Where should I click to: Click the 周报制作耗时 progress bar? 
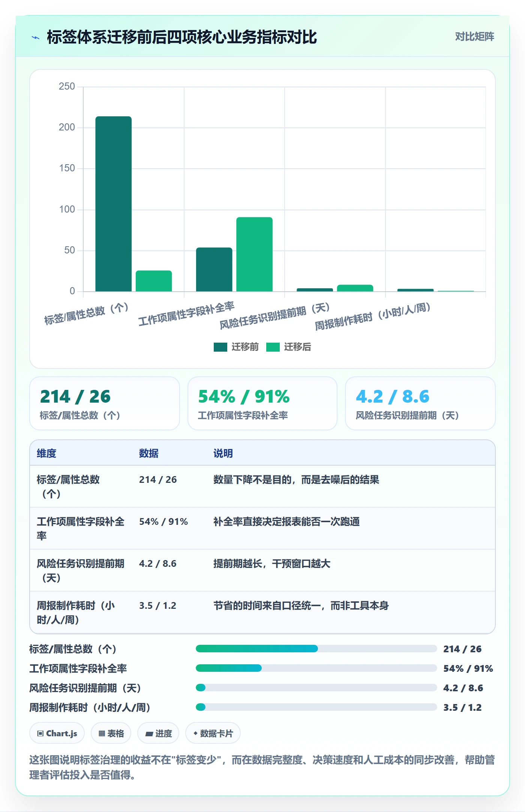click(x=316, y=707)
